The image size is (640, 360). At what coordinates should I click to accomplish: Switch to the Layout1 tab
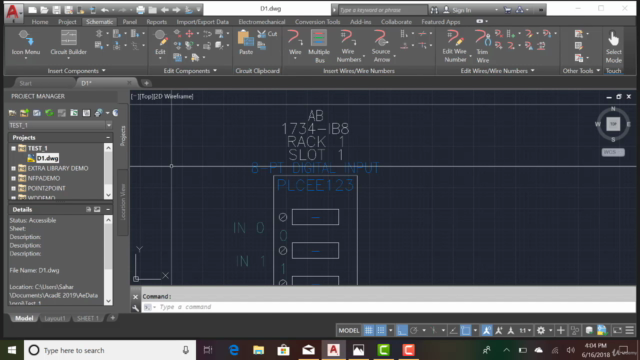point(55,318)
